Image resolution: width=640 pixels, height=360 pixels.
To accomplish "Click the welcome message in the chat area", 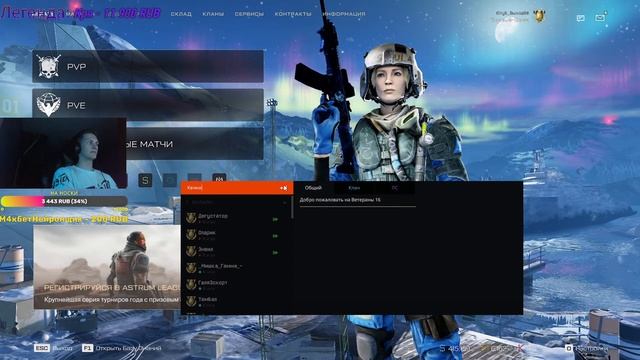I will (x=340, y=200).
